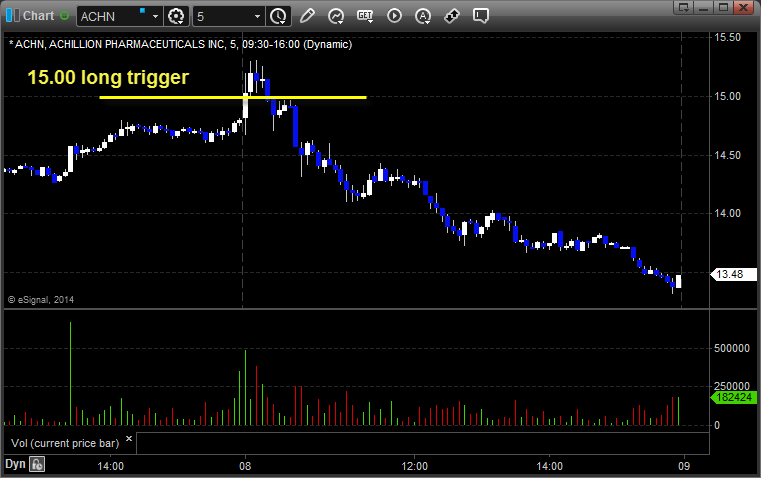Click the 08 date axis label
Viewport: 761px width, 478px height.
coord(245,466)
